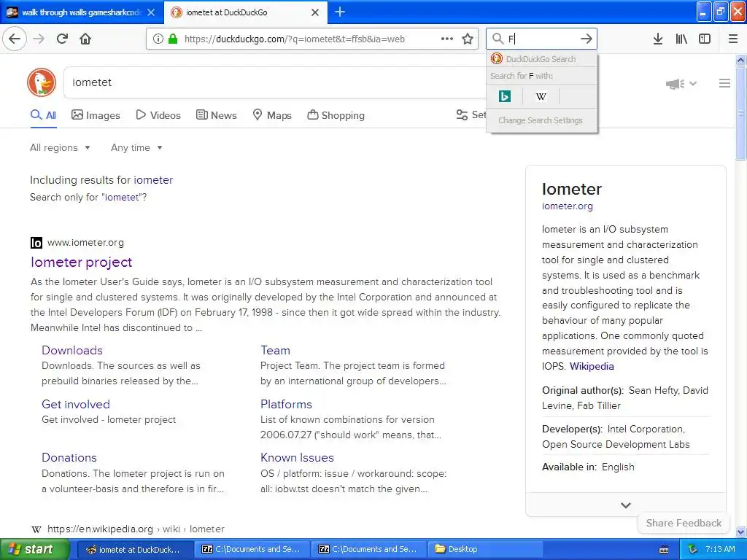Image resolution: width=747 pixels, height=560 pixels.
Task: Open the Known Issues sitelink
Action: (297, 458)
